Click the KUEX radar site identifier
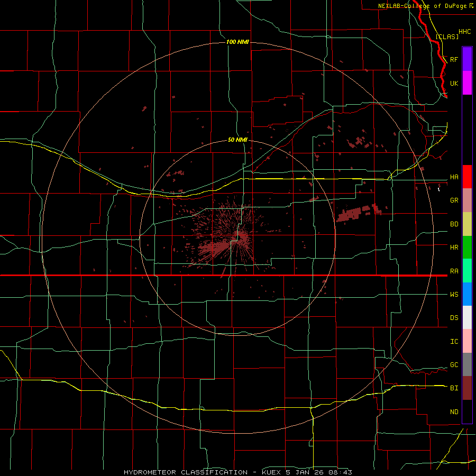The image size is (476, 476). [x=270, y=472]
